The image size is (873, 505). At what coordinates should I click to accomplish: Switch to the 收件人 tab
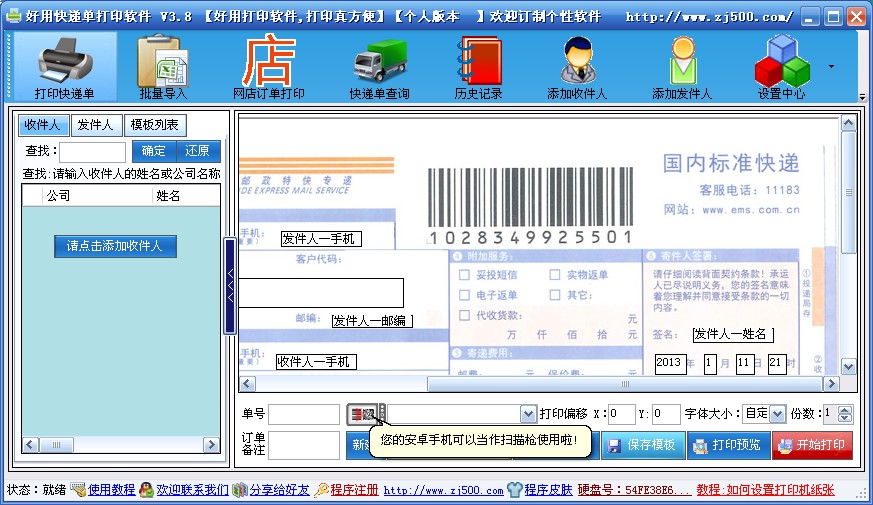point(43,125)
